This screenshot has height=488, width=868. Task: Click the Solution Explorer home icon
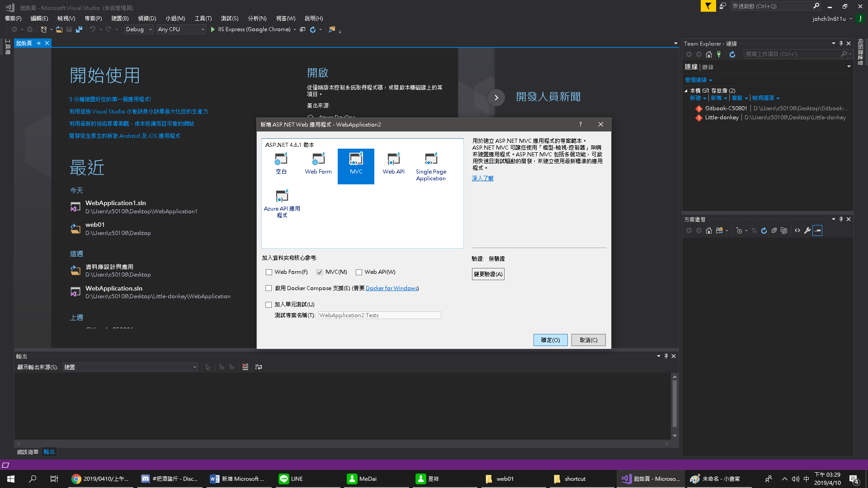click(x=709, y=230)
